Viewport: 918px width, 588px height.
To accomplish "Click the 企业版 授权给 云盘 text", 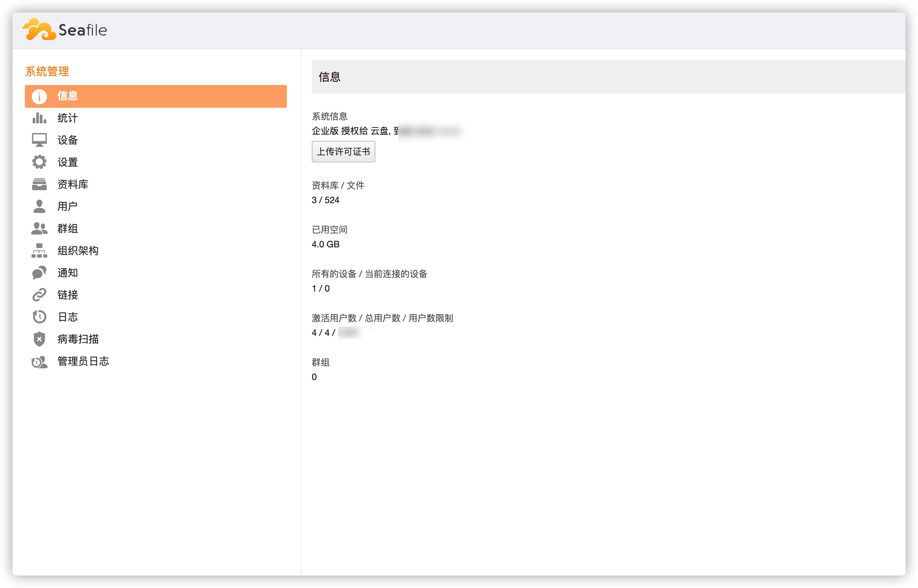I will point(351,131).
